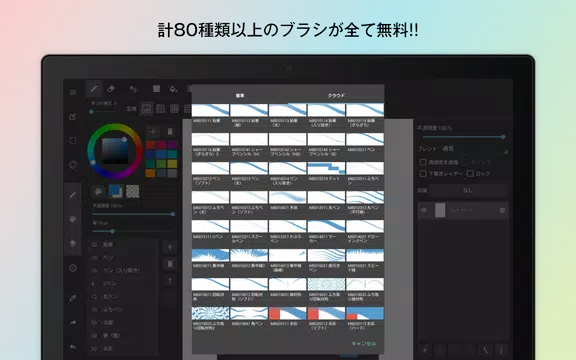Open the hamburger menu in the left sidebar
This screenshot has width=576, height=360.
click(x=73, y=92)
